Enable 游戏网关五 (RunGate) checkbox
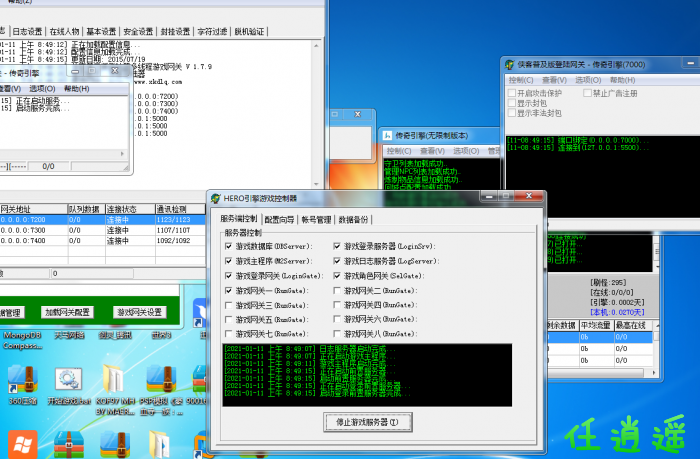Viewport: 700px width, 459px height. click(x=229, y=320)
